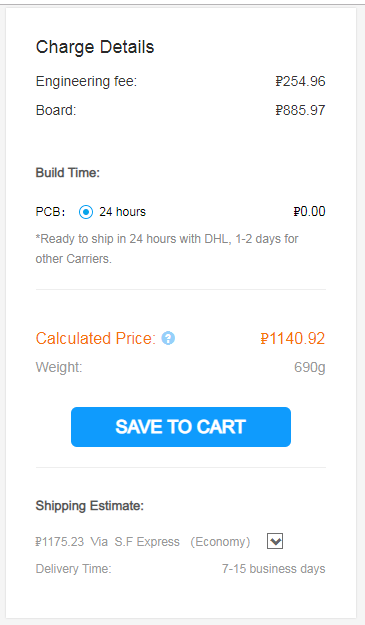Open the Calculated Price help icon
Image resolution: width=365 pixels, height=625 pixels.
tap(168, 338)
